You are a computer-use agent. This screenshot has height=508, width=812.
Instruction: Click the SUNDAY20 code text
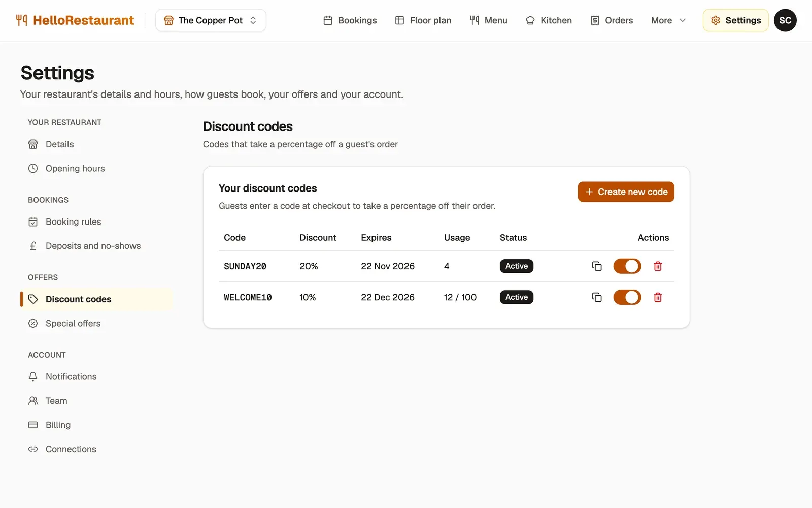click(x=245, y=266)
